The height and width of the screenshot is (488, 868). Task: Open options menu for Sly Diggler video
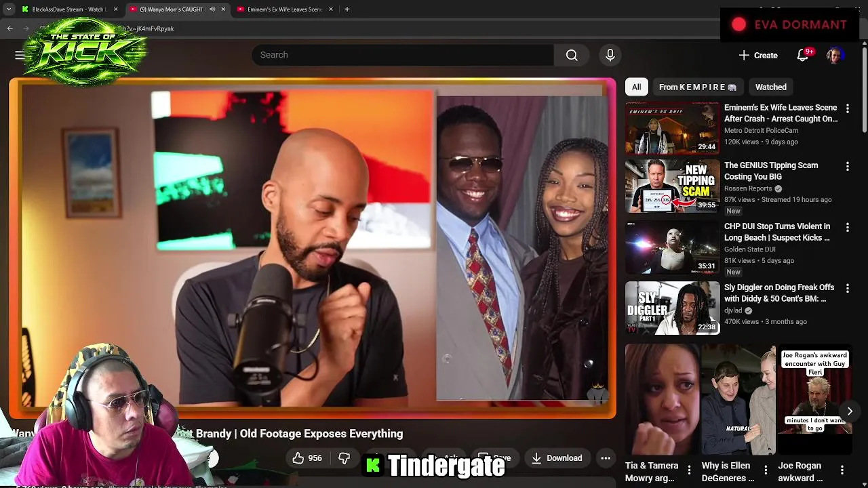(847, 288)
